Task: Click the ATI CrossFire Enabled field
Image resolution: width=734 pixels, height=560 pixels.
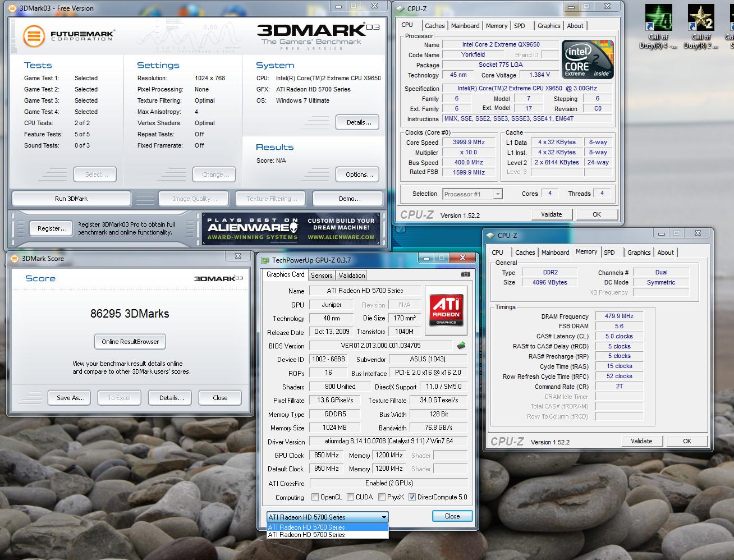Action: pos(388,483)
